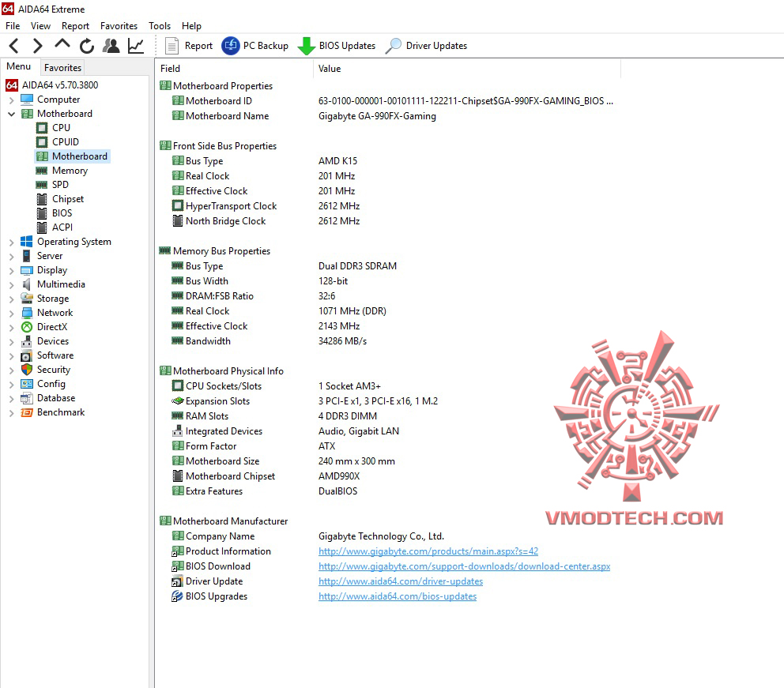Switch to the Favorites tab

(62, 67)
